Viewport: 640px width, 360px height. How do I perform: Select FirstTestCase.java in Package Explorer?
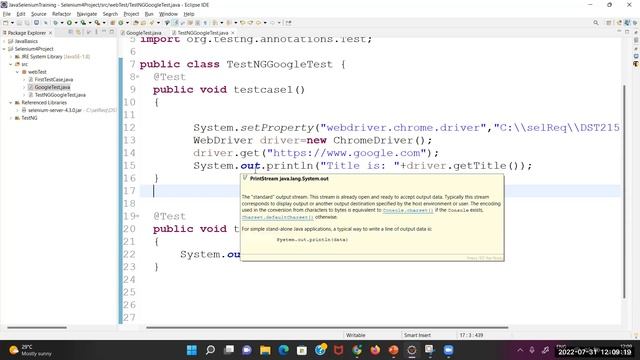[x=54, y=80]
